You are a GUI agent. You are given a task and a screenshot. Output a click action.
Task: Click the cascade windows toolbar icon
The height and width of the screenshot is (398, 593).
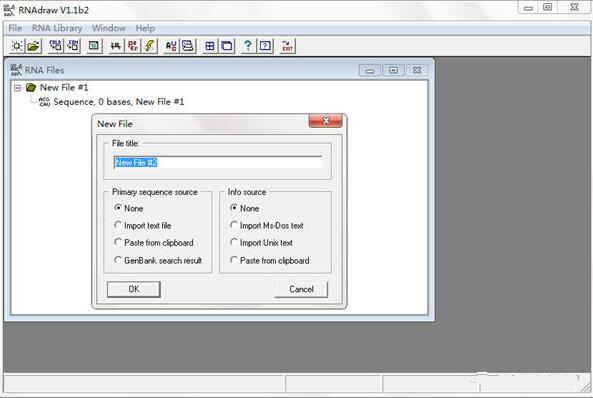(227, 46)
